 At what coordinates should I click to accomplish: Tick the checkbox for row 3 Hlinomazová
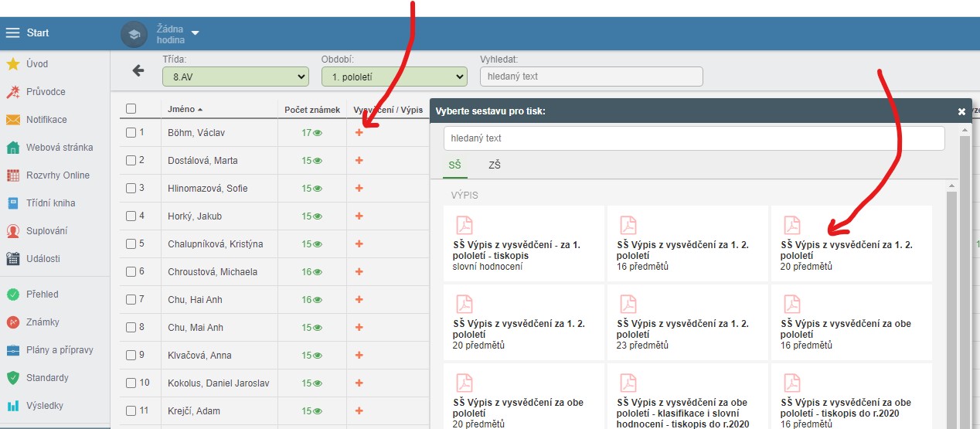(131, 189)
